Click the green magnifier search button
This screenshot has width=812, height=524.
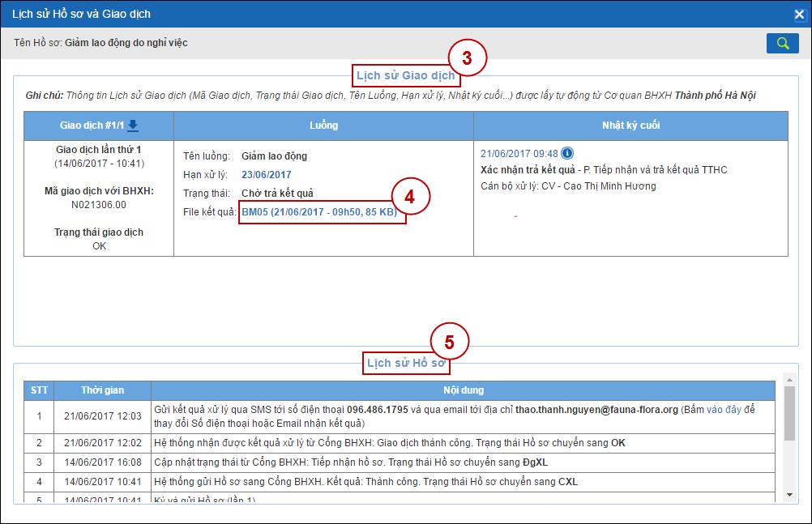pos(783,44)
